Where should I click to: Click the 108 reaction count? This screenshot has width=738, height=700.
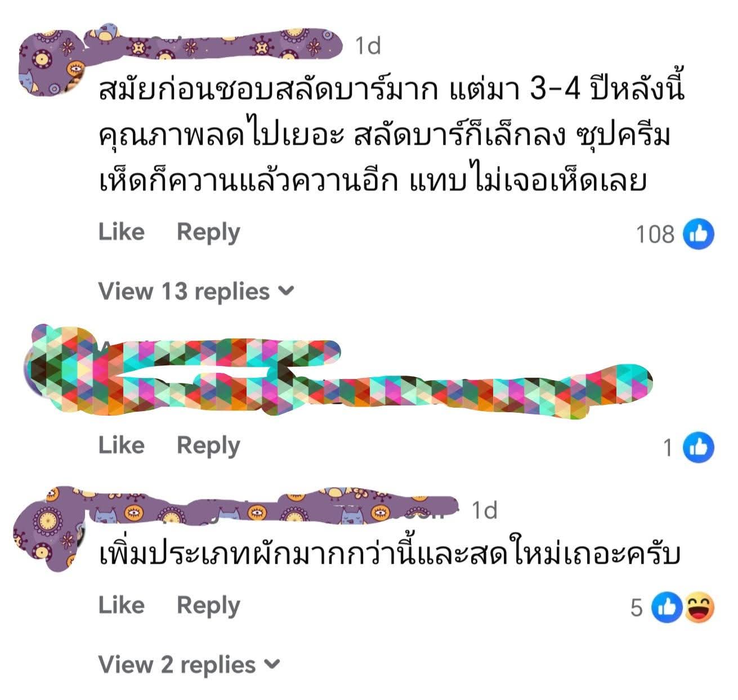point(655,234)
